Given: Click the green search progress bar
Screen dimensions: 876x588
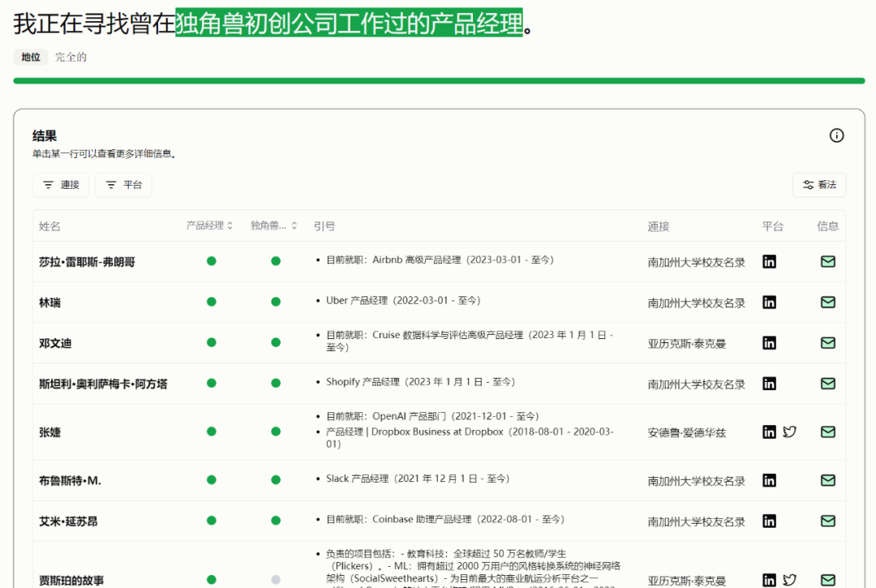Looking at the screenshot, I should coord(439,81).
